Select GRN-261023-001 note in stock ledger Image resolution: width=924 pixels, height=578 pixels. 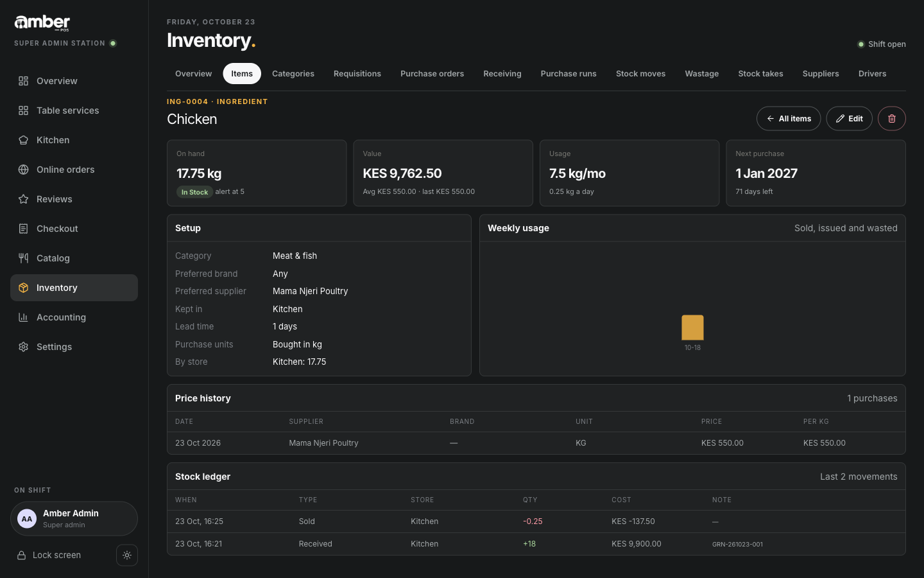coord(737,545)
